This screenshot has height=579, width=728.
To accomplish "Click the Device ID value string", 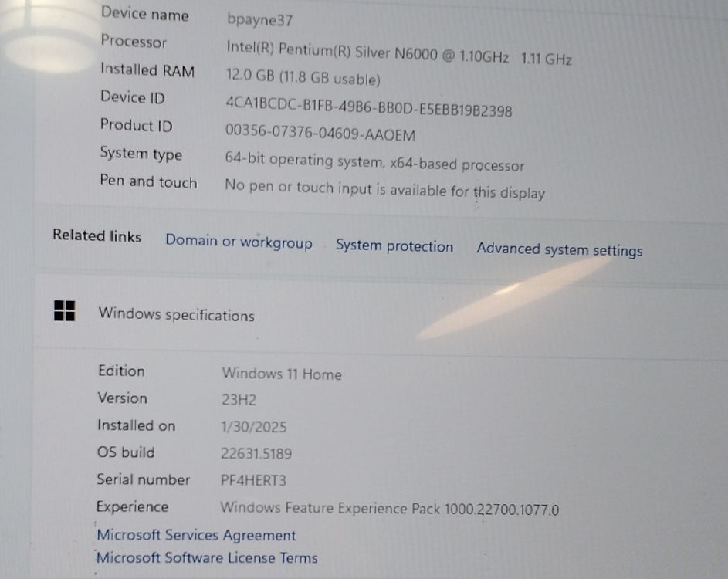I will click(x=368, y=109).
